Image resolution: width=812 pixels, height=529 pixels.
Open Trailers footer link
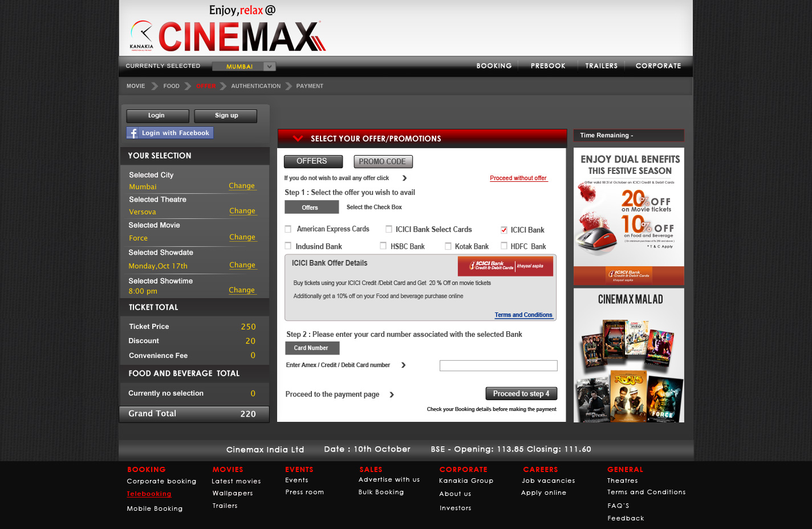click(225, 506)
